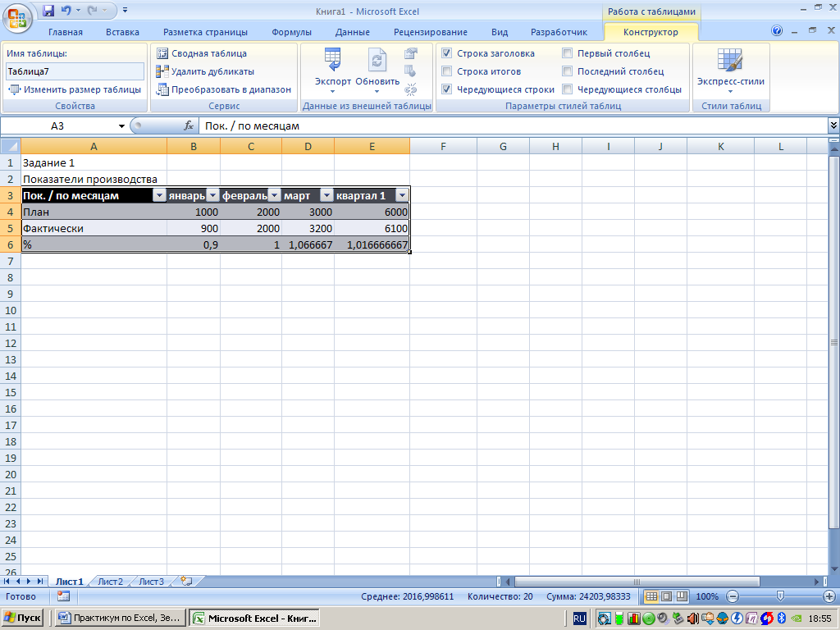Switch to Лист2 sheet tab
Image resolution: width=840 pixels, height=630 pixels.
[x=111, y=582]
